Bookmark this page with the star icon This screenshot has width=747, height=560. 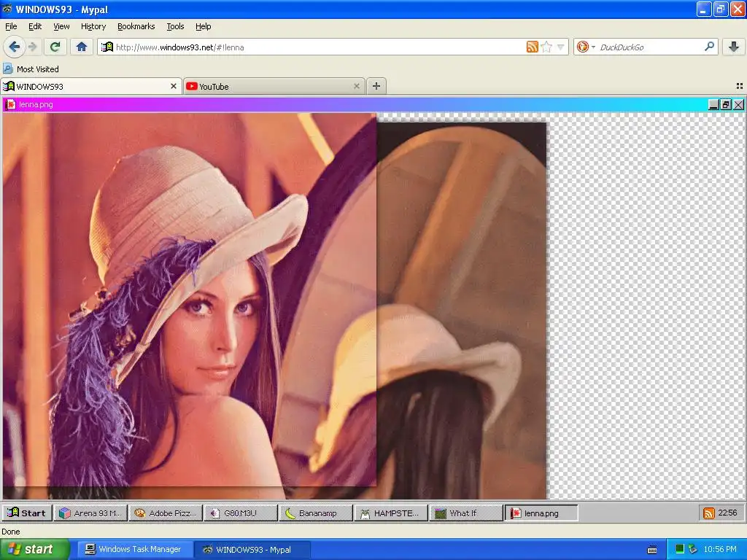(546, 47)
